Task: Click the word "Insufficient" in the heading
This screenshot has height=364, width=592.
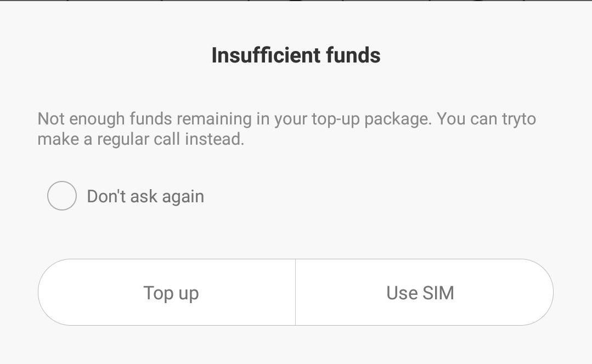Action: 258,55
